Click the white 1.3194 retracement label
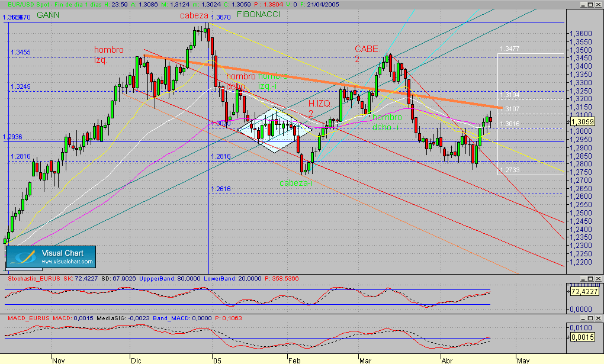The height and width of the screenshot is (364, 604). [x=510, y=95]
